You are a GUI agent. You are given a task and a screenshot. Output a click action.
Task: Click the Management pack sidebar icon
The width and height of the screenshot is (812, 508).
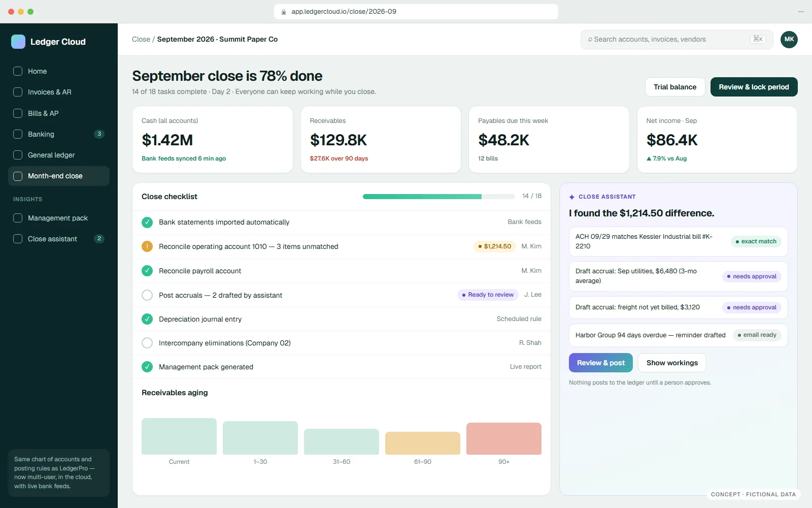point(18,218)
